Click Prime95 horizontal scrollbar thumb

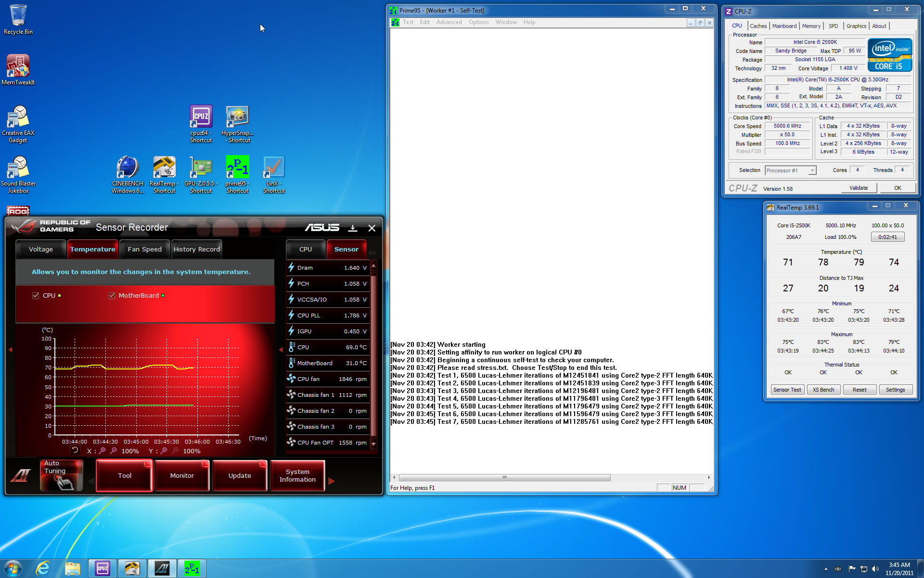point(504,477)
